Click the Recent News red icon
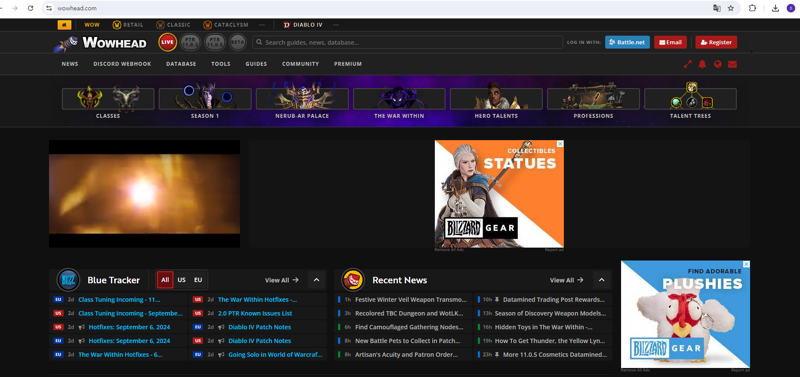The image size is (800, 377). (x=353, y=280)
